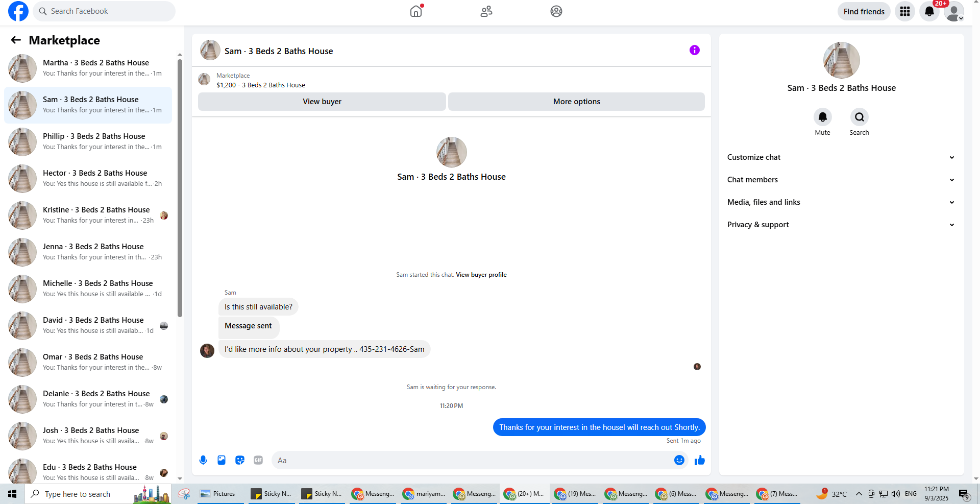
Task: Open the Windows Start menu
Action: click(x=12, y=494)
